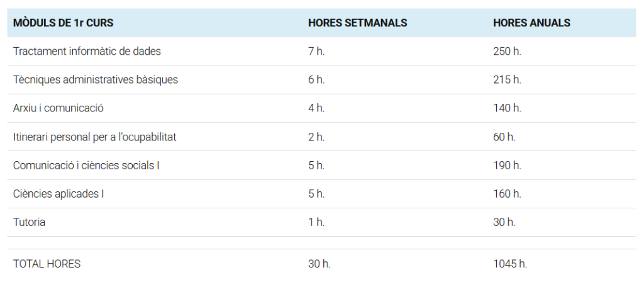Select Itinerari personal per a l'ocupabilitat

94,137
